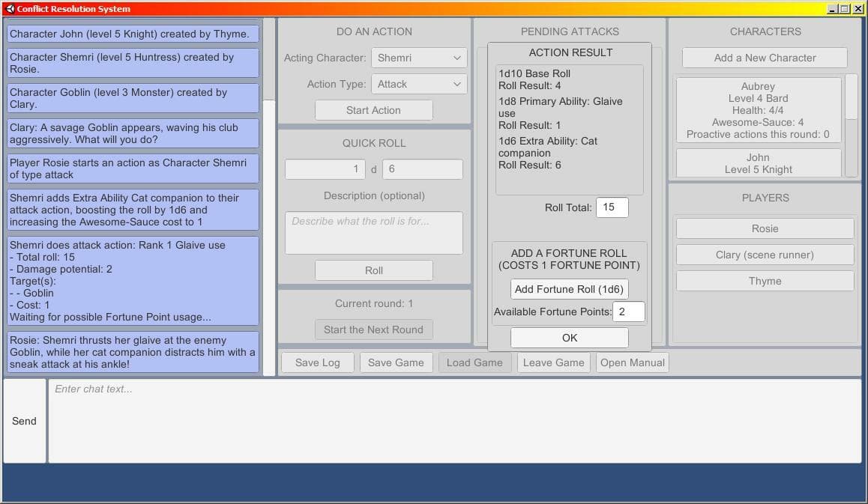Click the Rosie player button
868x504 pixels.
[x=765, y=228]
